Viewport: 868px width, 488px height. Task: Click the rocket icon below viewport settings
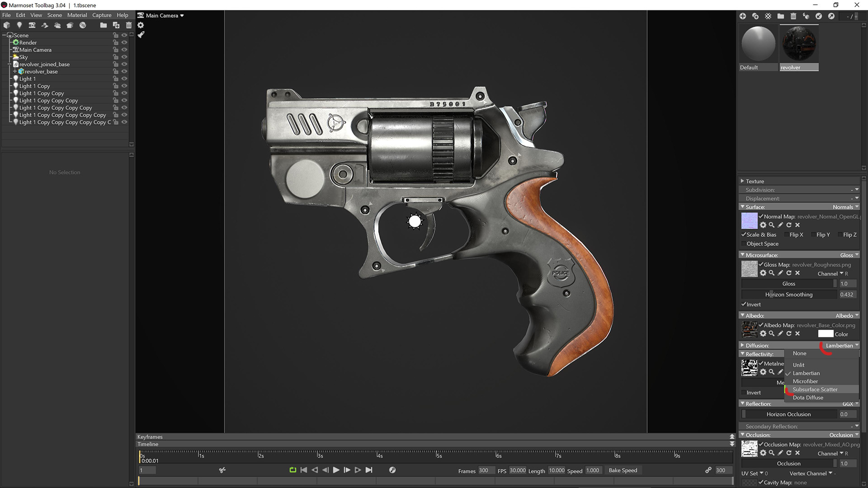(141, 34)
